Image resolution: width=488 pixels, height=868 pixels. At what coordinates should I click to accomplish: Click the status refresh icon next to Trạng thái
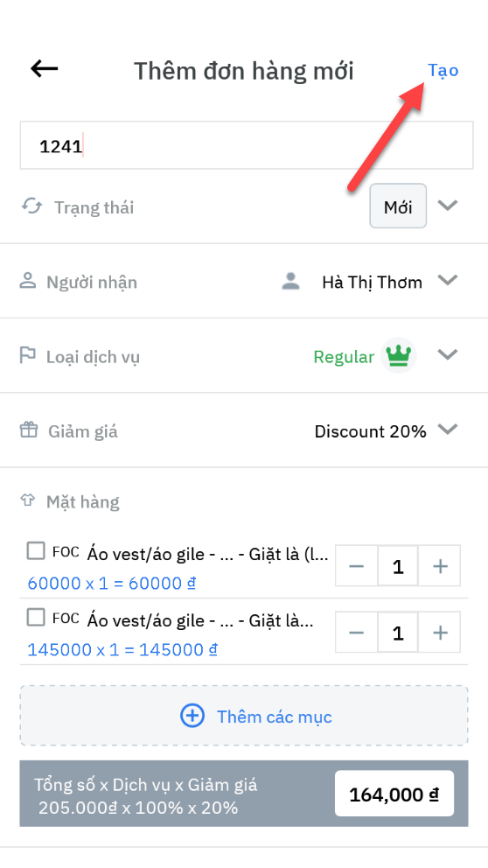(31, 206)
